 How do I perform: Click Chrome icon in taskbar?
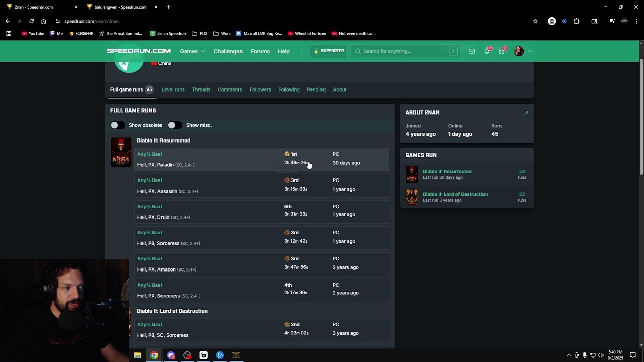coord(154,355)
